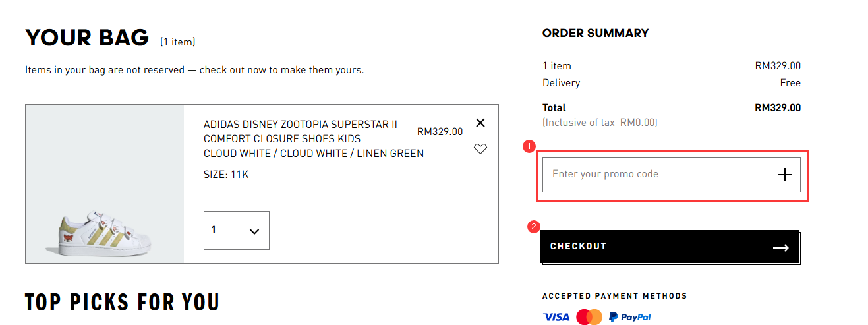Focus the Enter your promo code field

(x=652, y=175)
